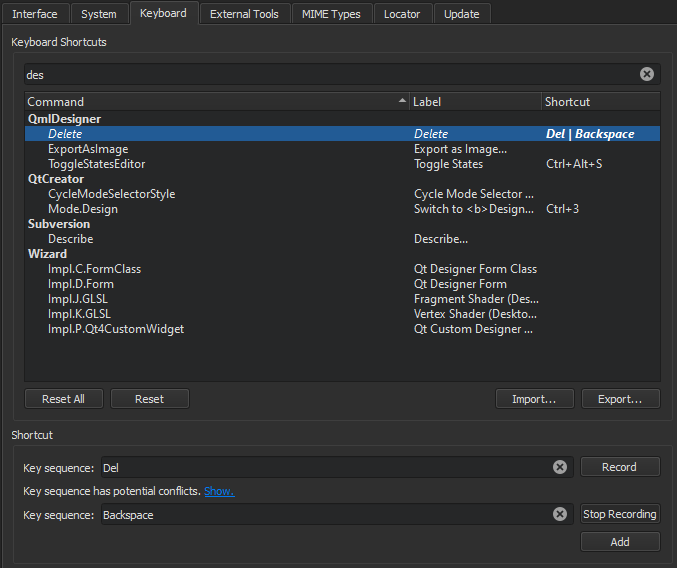Clear the Del key sequence field
The width and height of the screenshot is (677, 568).
(x=560, y=467)
